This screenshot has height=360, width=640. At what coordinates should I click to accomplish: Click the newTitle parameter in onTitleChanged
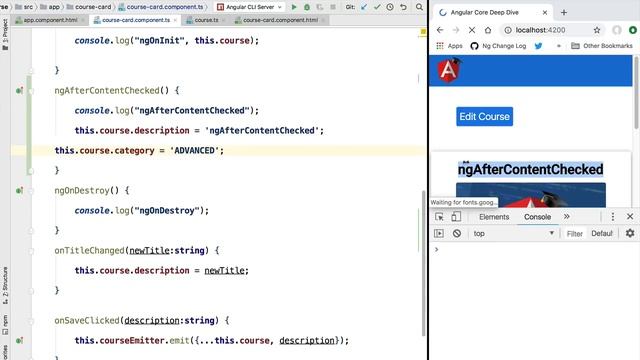pos(149,251)
